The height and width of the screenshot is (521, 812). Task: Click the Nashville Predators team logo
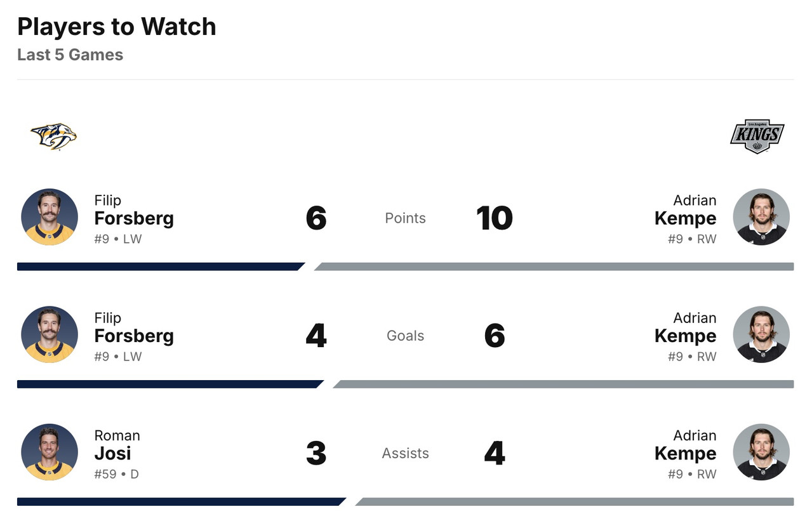tap(53, 136)
